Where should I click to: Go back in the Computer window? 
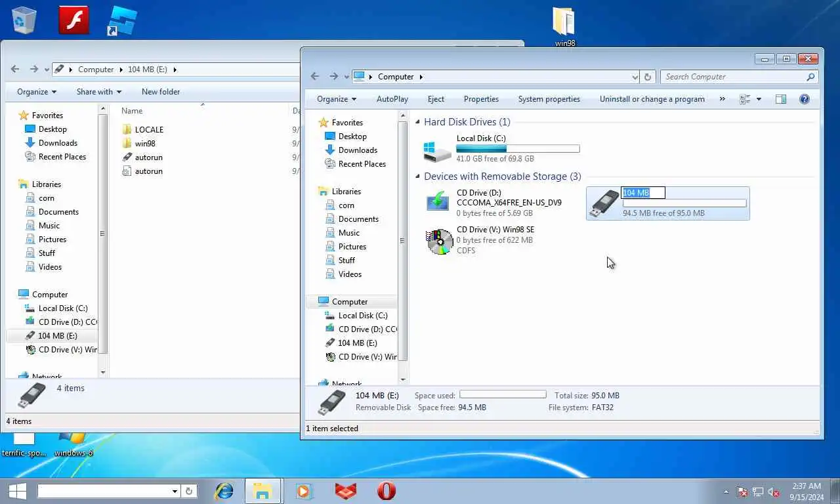[x=315, y=77]
